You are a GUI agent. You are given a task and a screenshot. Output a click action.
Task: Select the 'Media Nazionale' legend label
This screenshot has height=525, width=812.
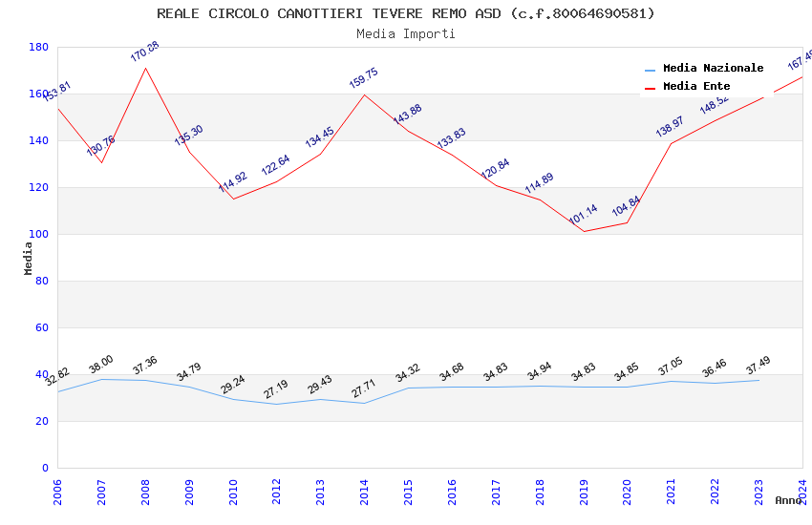pos(713,69)
